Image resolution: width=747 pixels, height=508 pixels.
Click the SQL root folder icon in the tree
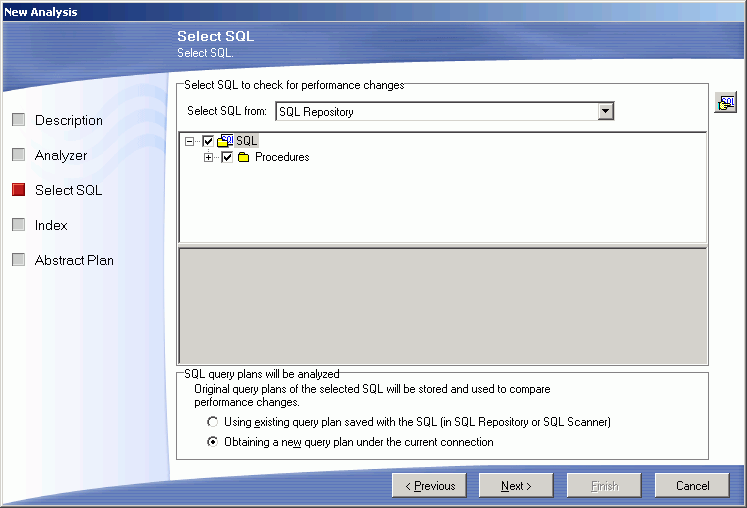coord(225,141)
